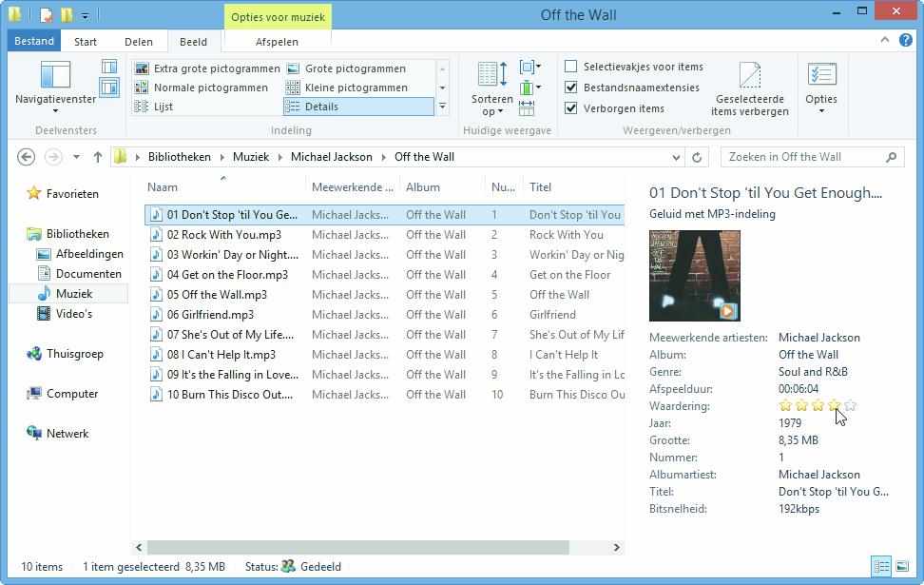Viewport: 924px width, 585px height.
Task: Set rating to two stars
Action: [x=801, y=405]
